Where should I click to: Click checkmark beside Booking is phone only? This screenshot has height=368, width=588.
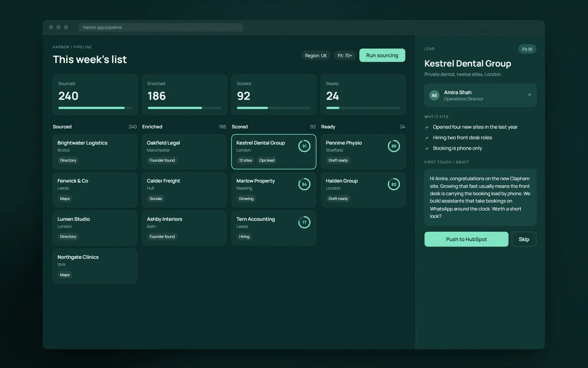point(427,148)
